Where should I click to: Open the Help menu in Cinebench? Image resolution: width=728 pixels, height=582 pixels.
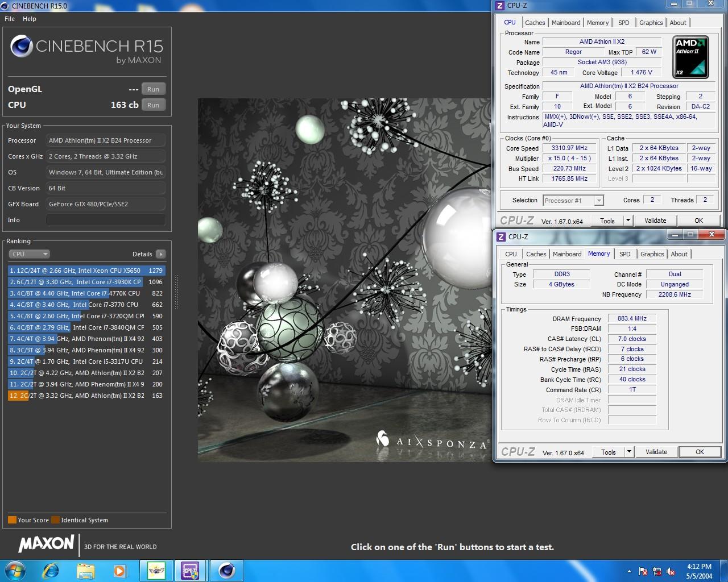click(30, 19)
